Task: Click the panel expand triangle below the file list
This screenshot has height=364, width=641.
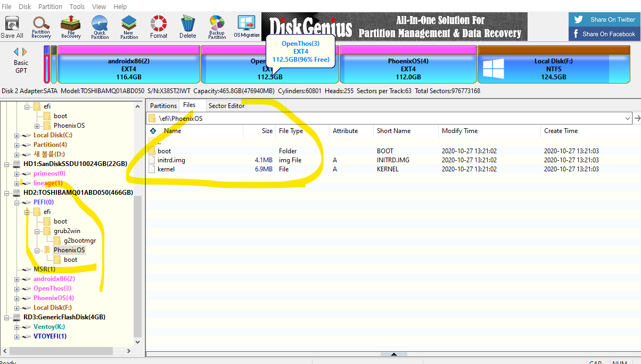Action: pyautogui.click(x=393, y=354)
